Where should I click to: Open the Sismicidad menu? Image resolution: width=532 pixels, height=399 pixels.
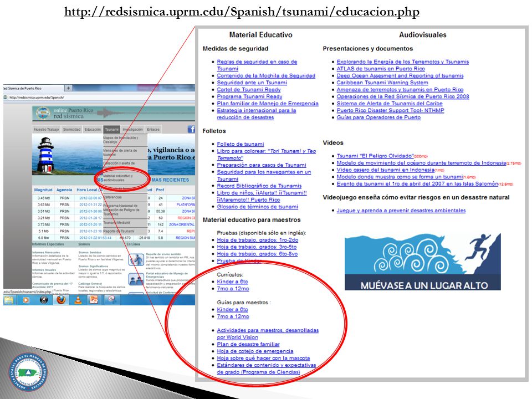tap(72, 129)
